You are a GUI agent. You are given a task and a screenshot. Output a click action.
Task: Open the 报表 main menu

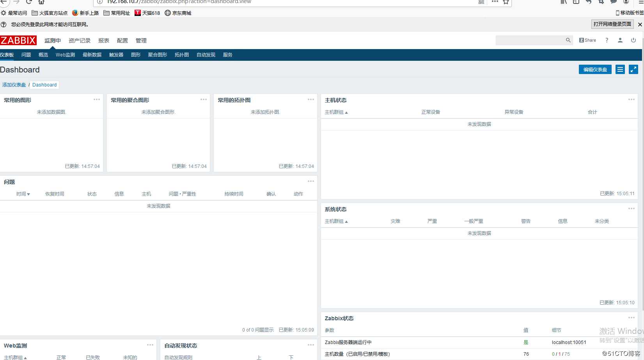pyautogui.click(x=104, y=41)
